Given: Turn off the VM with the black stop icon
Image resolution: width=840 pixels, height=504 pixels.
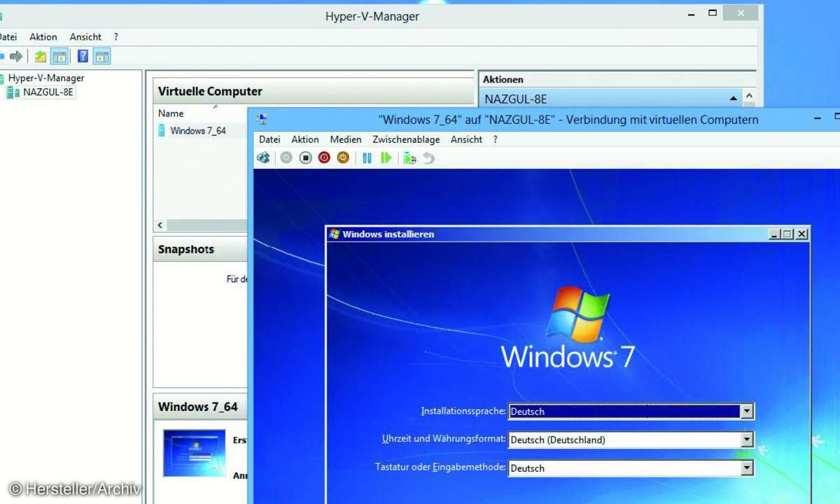Looking at the screenshot, I should coord(305,158).
